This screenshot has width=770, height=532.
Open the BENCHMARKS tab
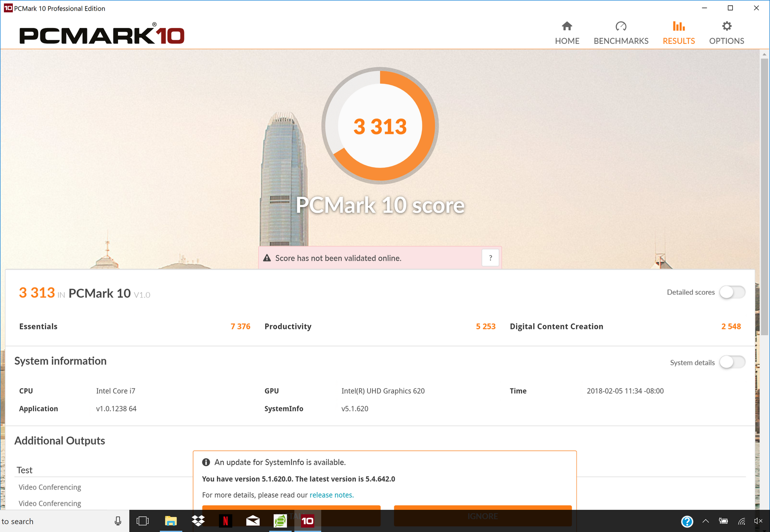click(621, 33)
